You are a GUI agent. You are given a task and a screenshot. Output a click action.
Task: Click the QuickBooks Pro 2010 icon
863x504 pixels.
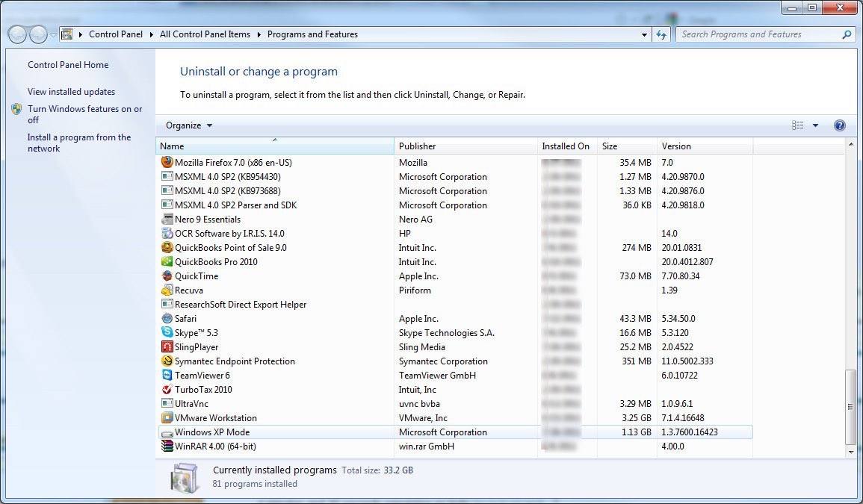pyautogui.click(x=167, y=261)
